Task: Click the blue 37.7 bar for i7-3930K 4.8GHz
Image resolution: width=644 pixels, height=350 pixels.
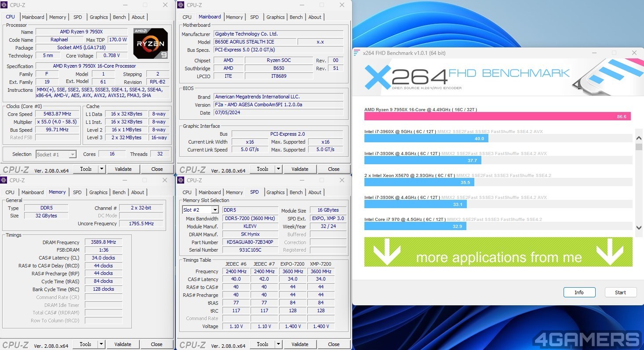Action: [423, 160]
